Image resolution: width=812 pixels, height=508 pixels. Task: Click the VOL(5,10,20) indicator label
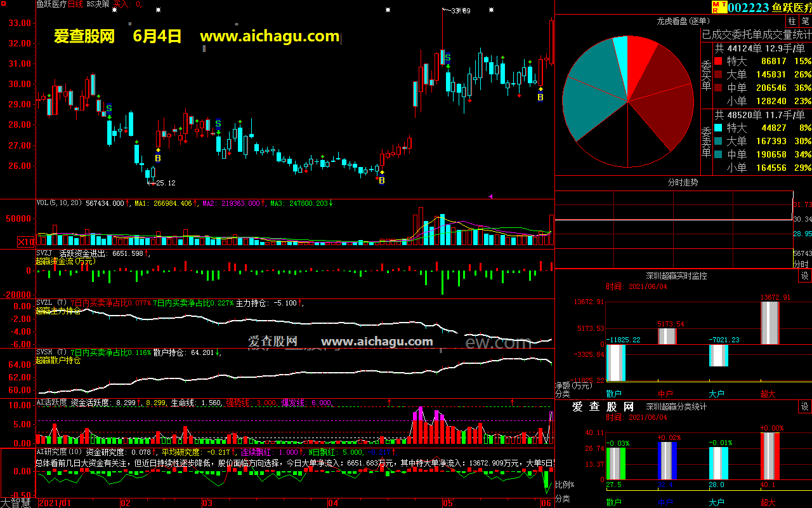click(60, 203)
